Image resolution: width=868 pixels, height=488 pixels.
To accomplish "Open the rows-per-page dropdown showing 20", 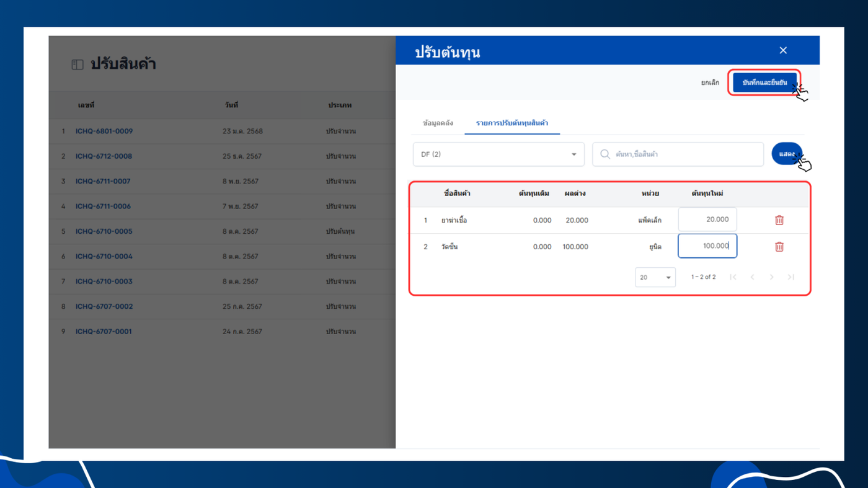I will pos(655,277).
